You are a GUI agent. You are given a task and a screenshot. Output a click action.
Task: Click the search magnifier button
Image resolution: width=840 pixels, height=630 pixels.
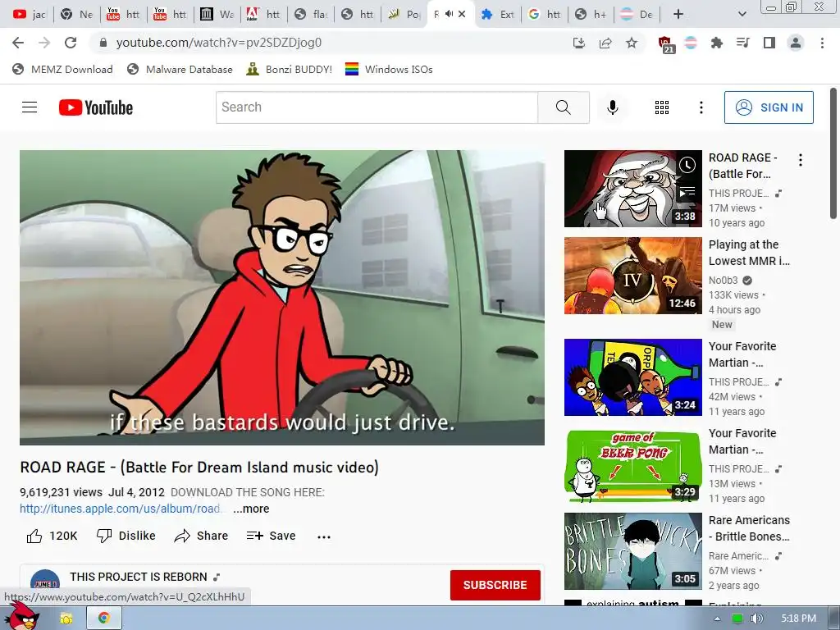coord(564,107)
